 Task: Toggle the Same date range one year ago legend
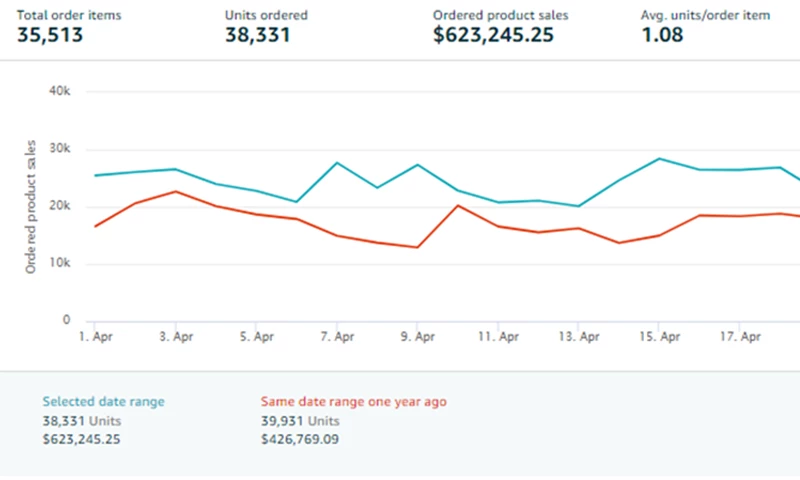coord(353,402)
